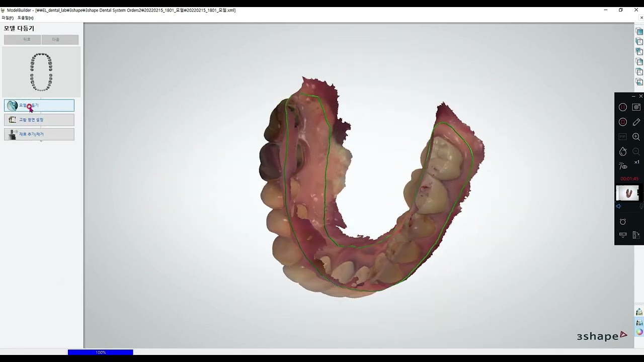This screenshot has height=362, width=644.
Task: Select the 재료 추가/제거 step
Action: tap(39, 134)
